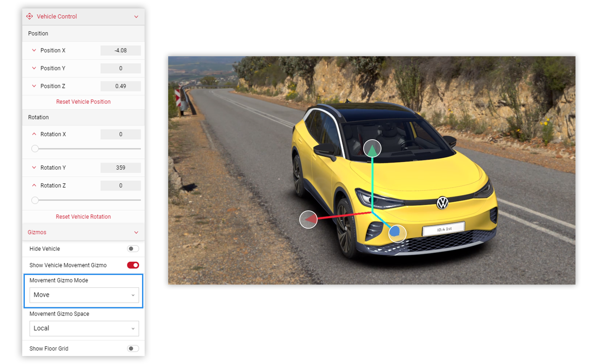
Task: Click the Position Z value field
Action: click(121, 86)
